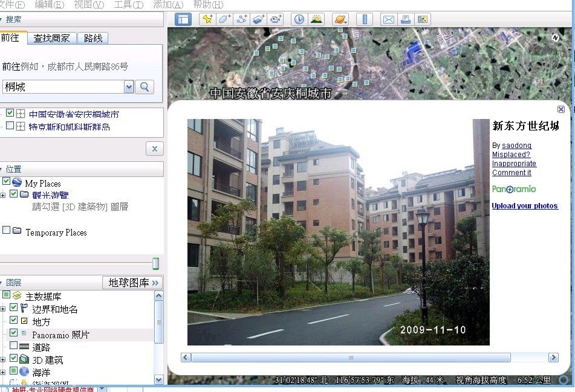Select the add polygon tool

tap(224, 19)
